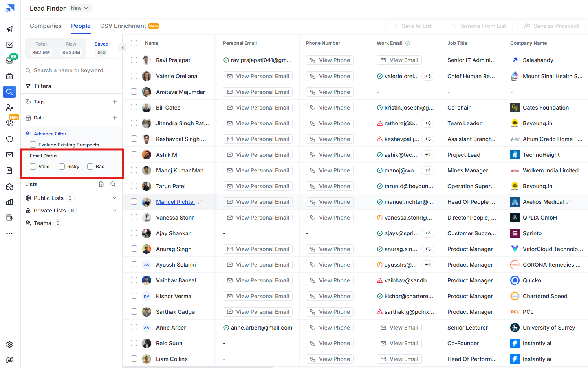This screenshot has width=588, height=368.
Task: Click the search icon beside Lists heading
Action: pyautogui.click(x=113, y=184)
